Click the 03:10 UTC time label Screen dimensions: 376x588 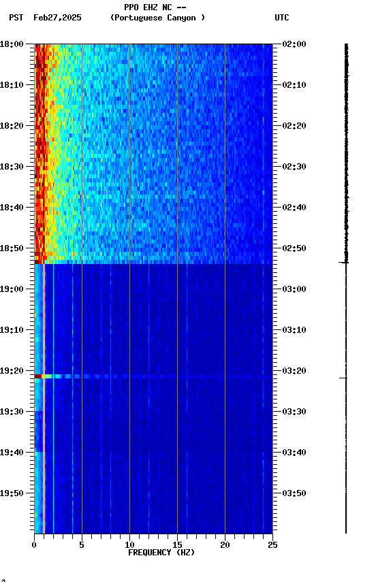pyautogui.click(x=294, y=330)
